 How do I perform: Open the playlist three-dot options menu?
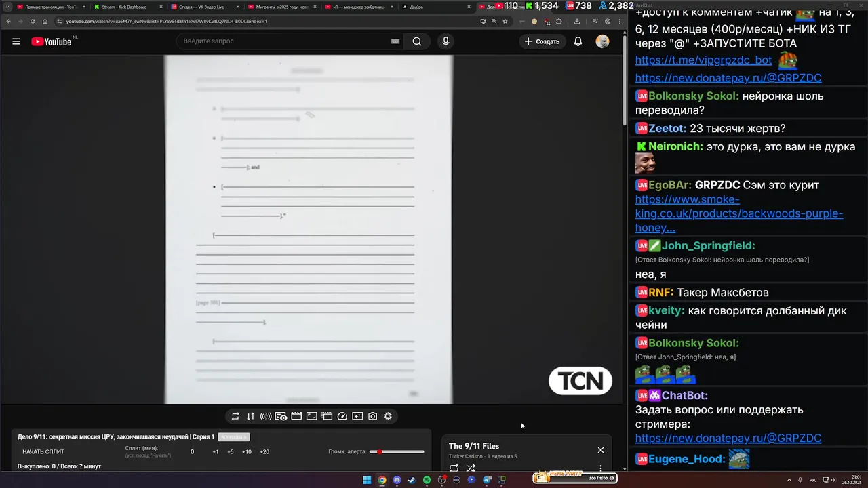(x=601, y=468)
